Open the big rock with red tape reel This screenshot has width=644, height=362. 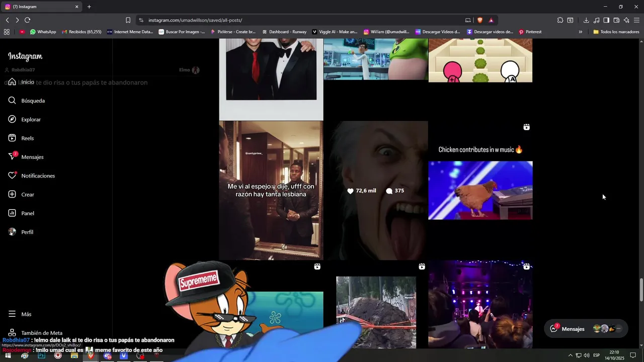click(x=376, y=305)
